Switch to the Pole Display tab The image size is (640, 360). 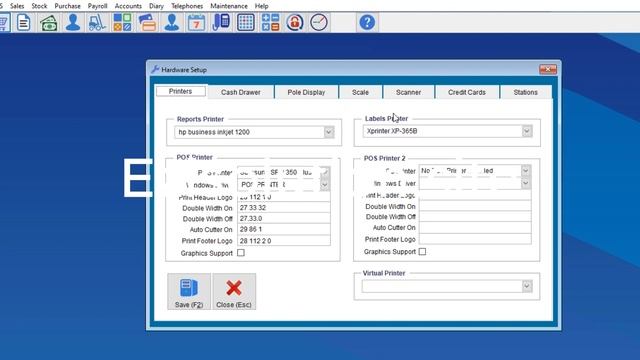pyautogui.click(x=306, y=92)
